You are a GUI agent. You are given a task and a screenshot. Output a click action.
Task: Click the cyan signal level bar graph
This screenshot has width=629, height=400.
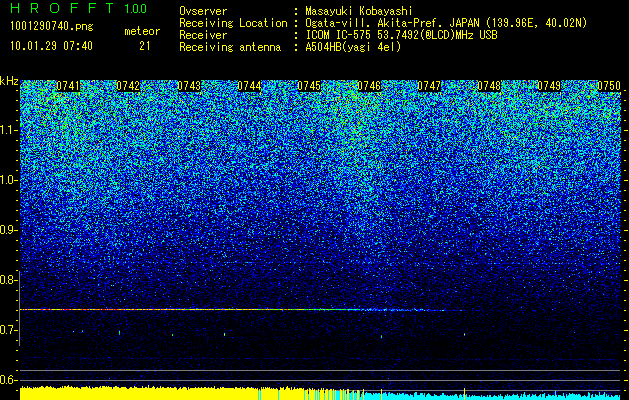pos(493,396)
